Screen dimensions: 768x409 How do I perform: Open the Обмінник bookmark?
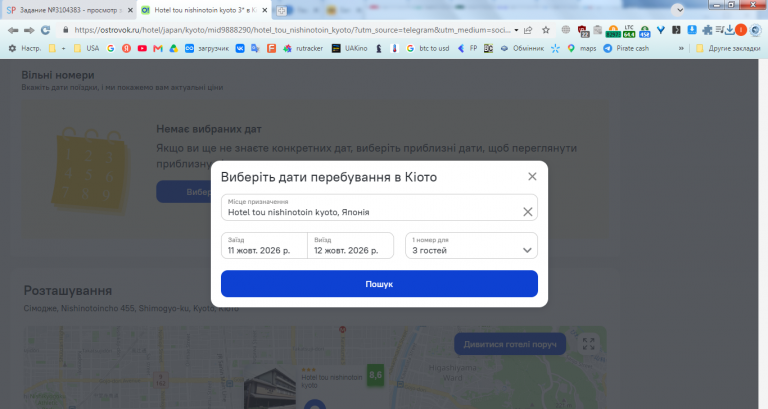pyautogui.click(x=522, y=48)
